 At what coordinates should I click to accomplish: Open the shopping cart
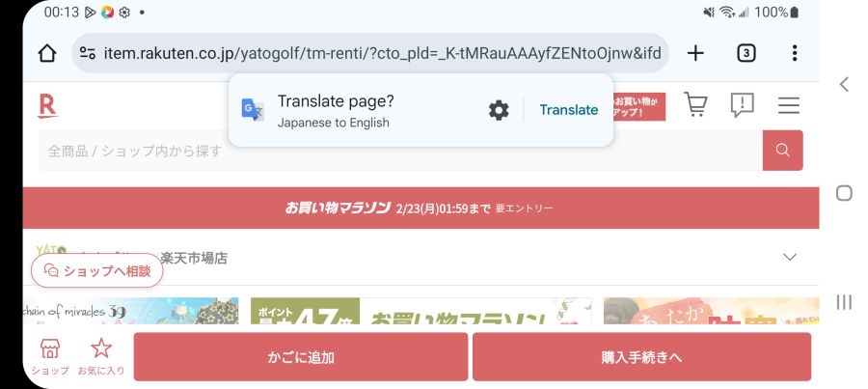[x=695, y=104]
